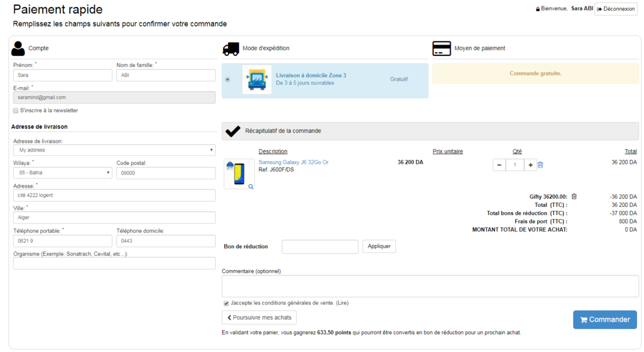Focus the Code postal field

pos(166,173)
